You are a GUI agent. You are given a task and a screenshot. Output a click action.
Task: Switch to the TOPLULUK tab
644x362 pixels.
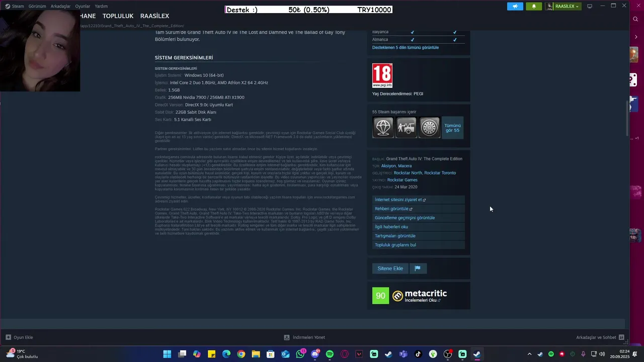118,16
